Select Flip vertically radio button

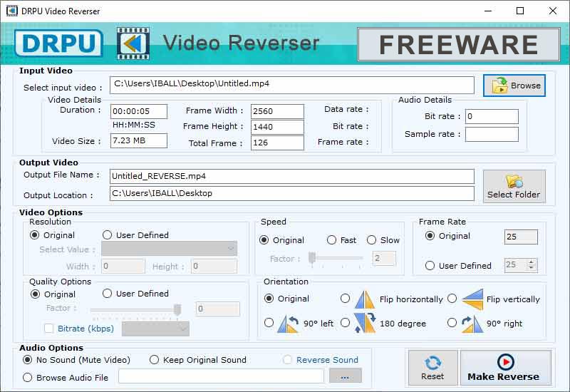452,299
